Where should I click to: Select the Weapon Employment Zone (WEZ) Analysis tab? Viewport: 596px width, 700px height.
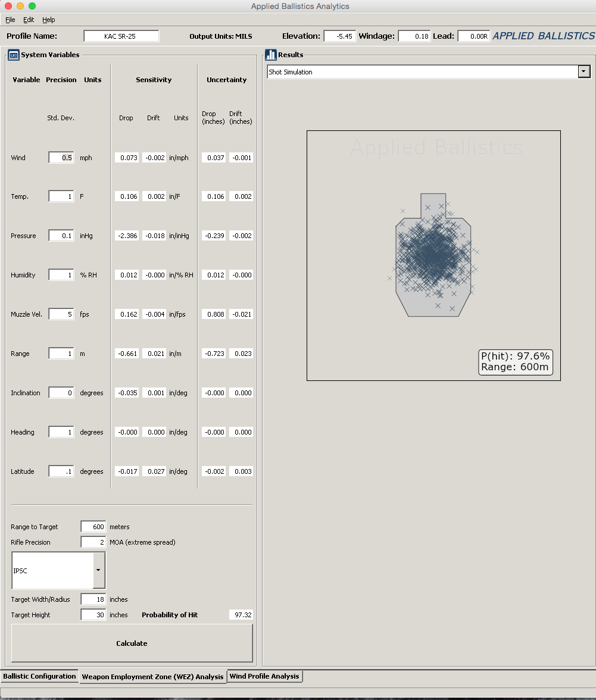click(x=152, y=676)
